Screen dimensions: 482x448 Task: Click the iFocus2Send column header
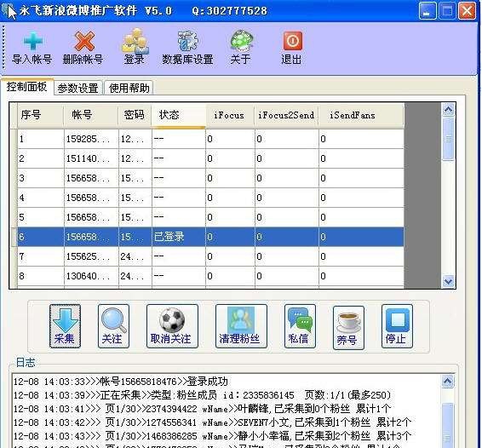(286, 115)
